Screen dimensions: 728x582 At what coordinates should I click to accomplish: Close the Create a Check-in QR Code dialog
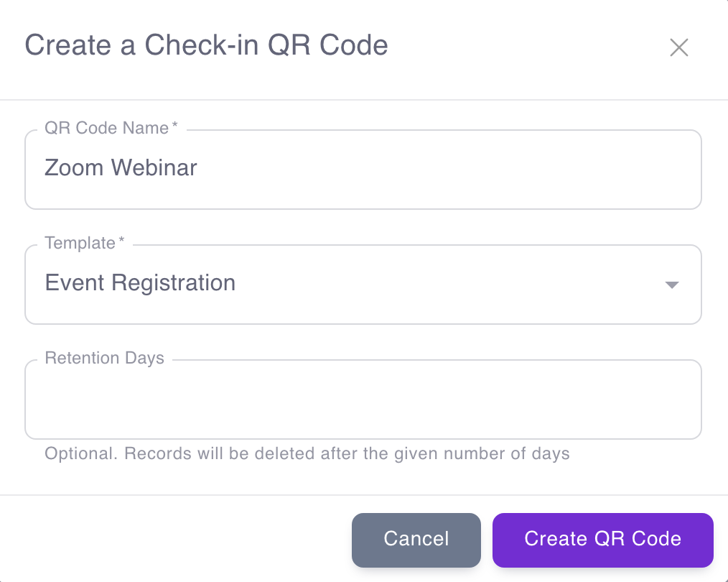tap(679, 47)
